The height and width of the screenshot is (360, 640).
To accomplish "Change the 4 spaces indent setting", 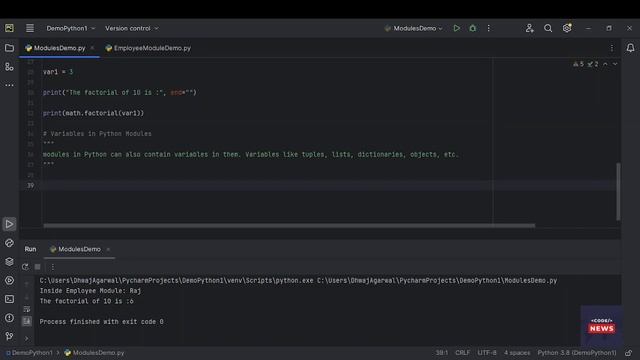I will coord(517,353).
